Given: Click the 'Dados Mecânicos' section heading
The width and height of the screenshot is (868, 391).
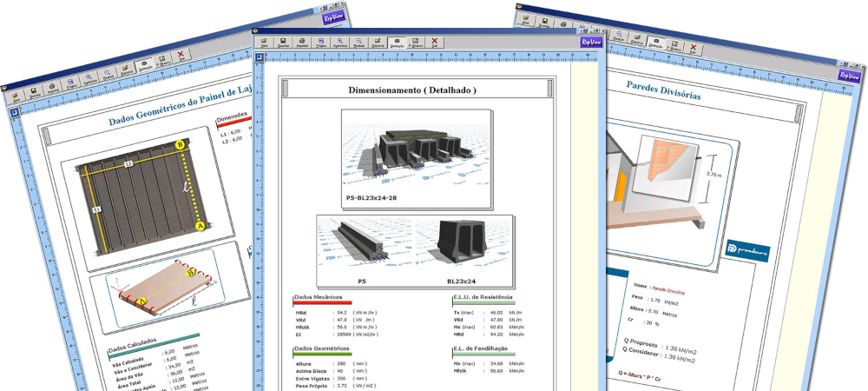Looking at the screenshot, I should pos(319,297).
